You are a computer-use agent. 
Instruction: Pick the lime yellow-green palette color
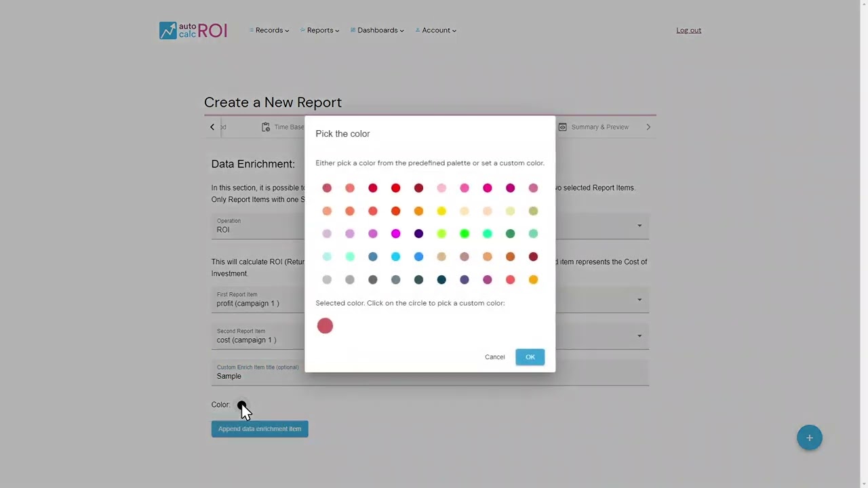[x=441, y=234]
